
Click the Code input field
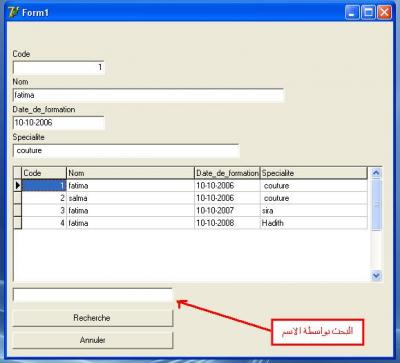[59, 67]
